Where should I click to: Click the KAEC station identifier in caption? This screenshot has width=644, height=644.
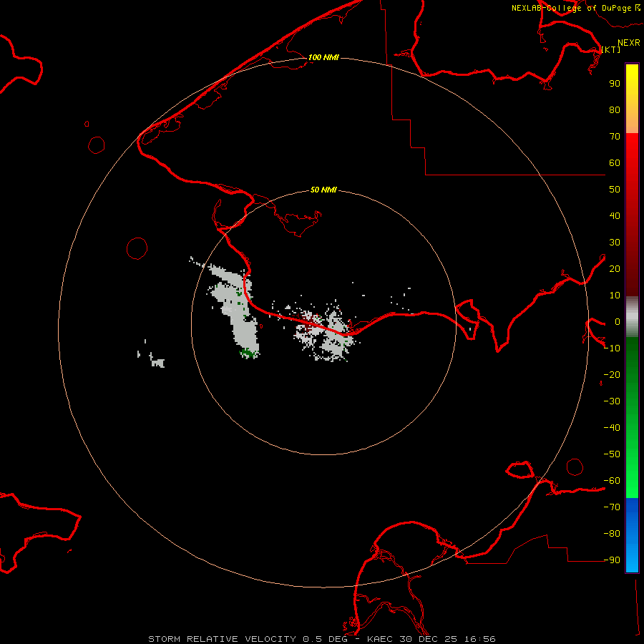tap(380, 639)
